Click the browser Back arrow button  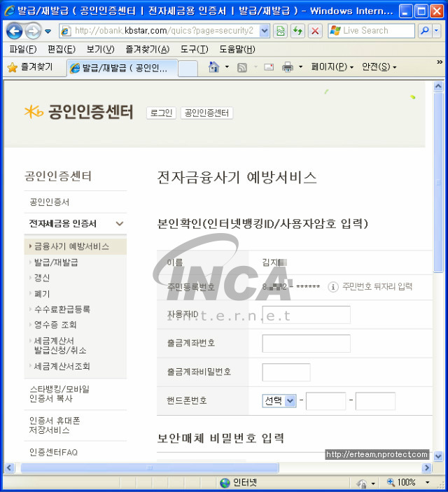(x=14, y=31)
